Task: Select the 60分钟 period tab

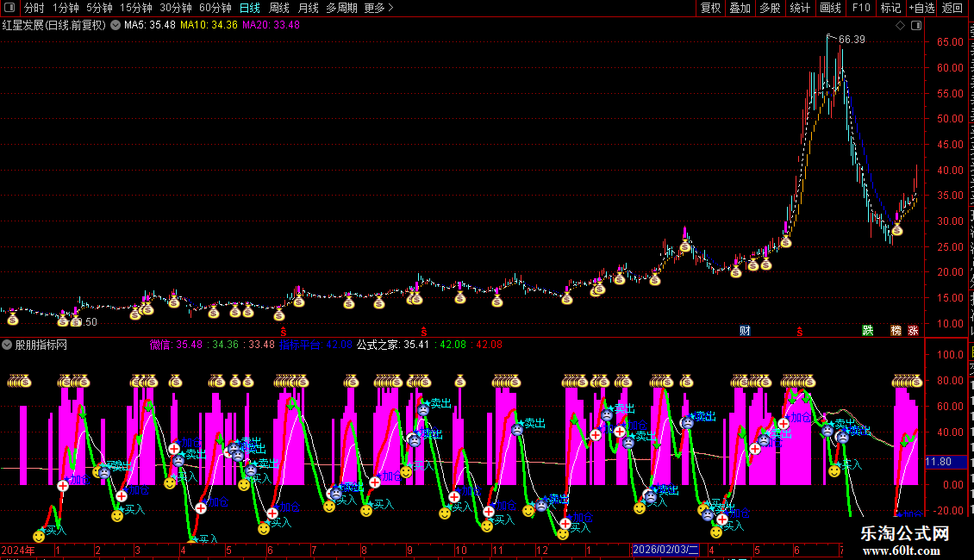Action: (215, 8)
